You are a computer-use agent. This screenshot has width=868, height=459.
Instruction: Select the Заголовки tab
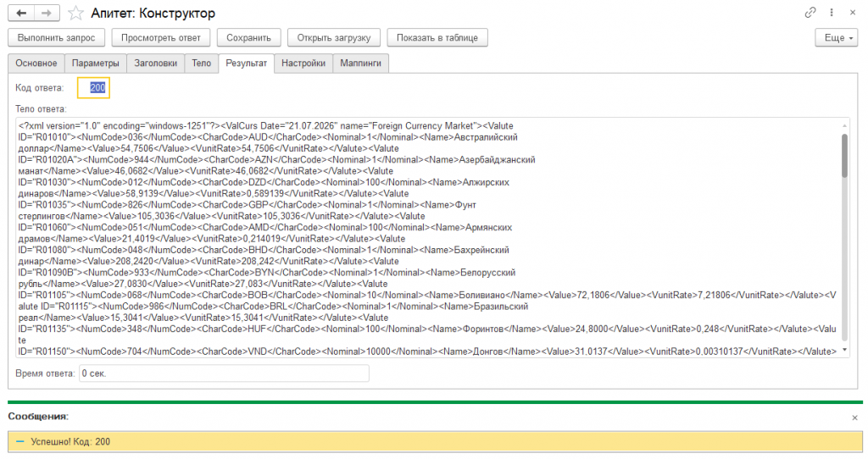(156, 63)
